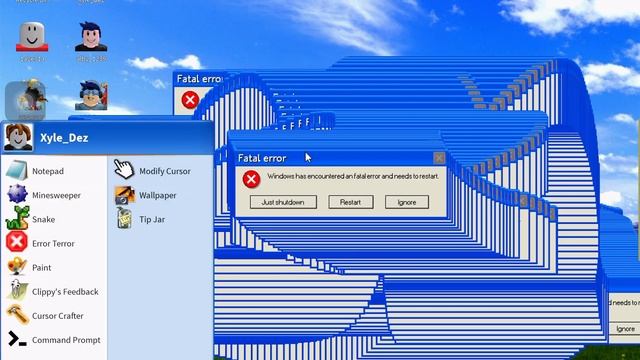640x360 pixels.
Task: Choose Modify Cursor hand option
Action: pyautogui.click(x=152, y=171)
